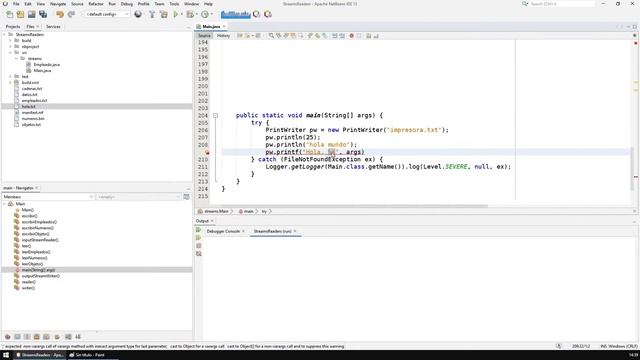The width and height of the screenshot is (640, 360).
Task: Open the Debug menu
Action: click(x=127, y=4)
